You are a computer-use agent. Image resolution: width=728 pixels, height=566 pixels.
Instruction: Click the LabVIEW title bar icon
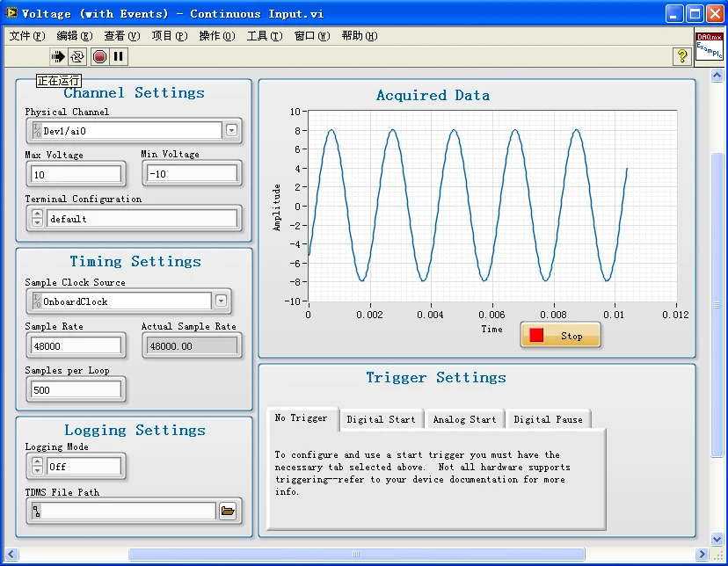coord(11,13)
